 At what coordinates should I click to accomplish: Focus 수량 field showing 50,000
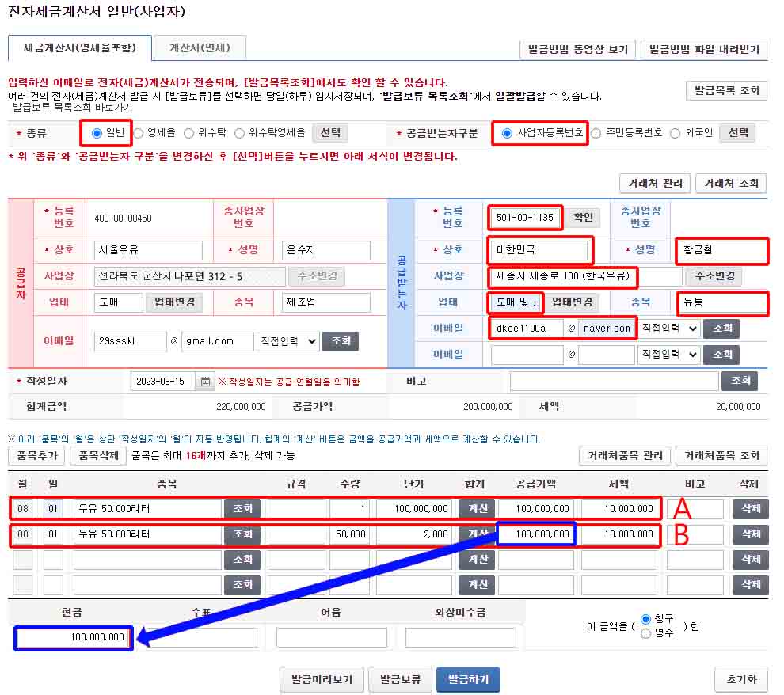tap(349, 534)
